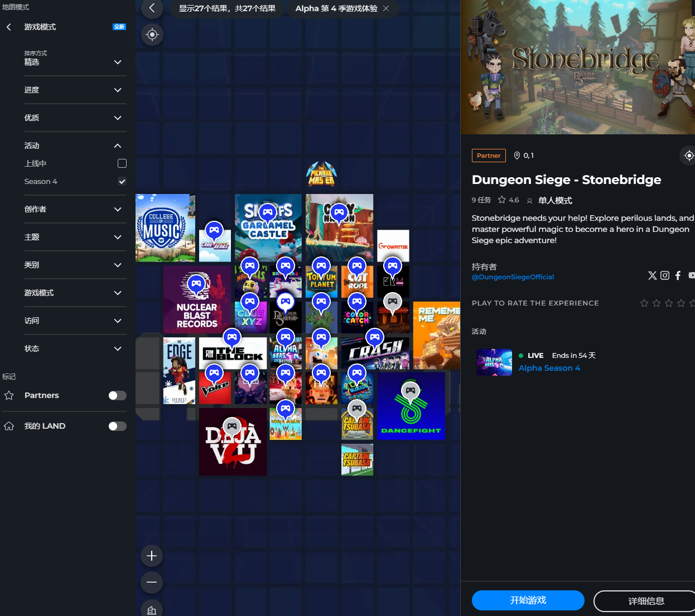695x616 pixels.
Task: Select the gray pin on Captain Tsubasa
Action: [357, 410]
